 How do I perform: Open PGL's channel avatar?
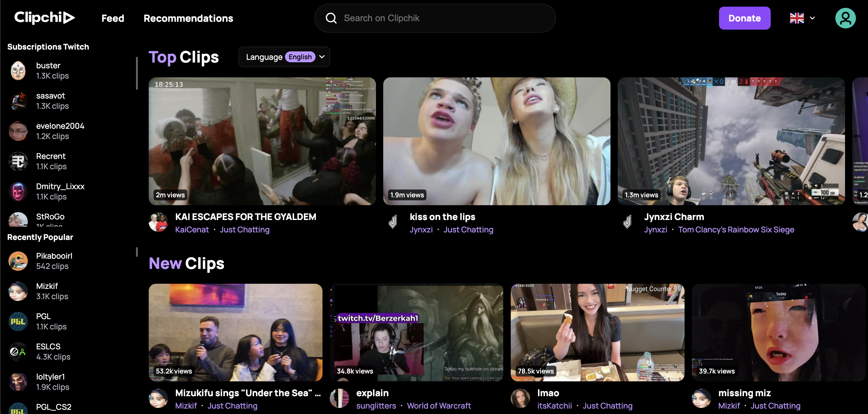pos(18,321)
